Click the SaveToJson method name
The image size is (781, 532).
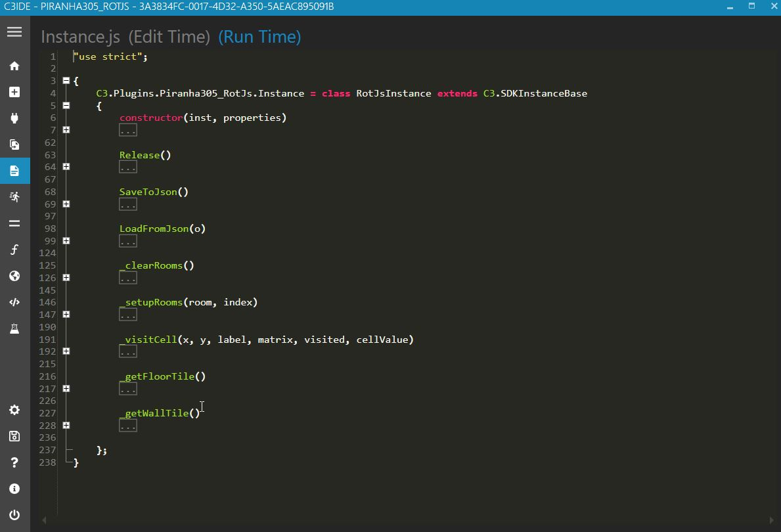[148, 192]
